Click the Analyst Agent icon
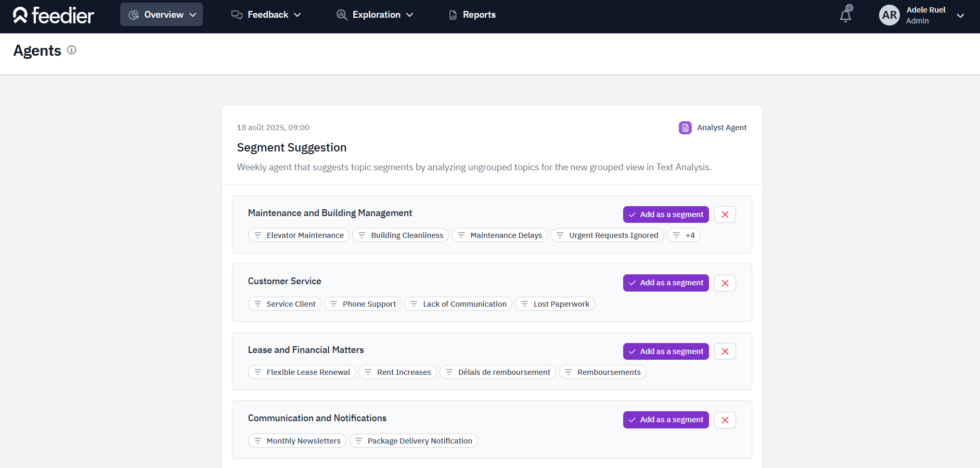The image size is (980, 468). 685,128
